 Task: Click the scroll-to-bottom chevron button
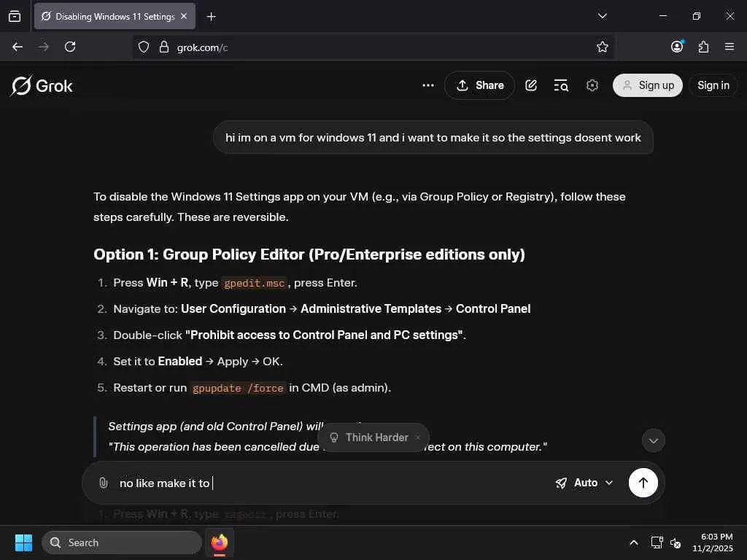click(x=653, y=440)
